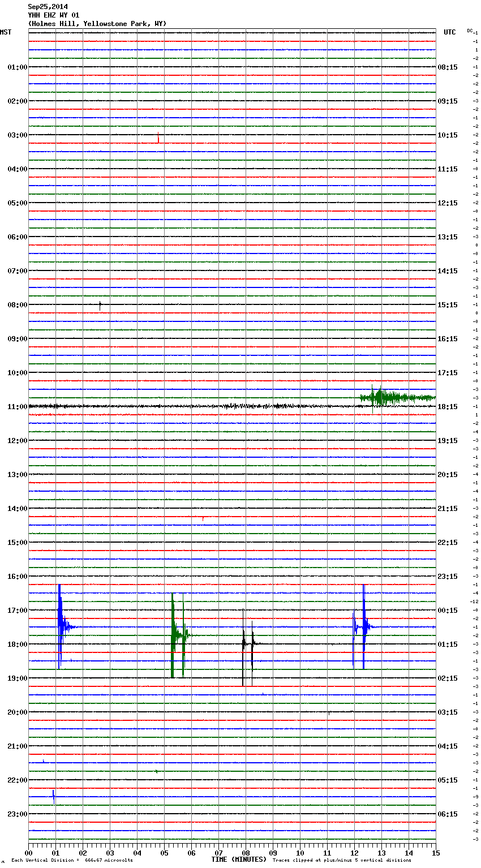Click the small red tick below the 14:00 trace
This screenshot has width=481, height=868.
(x=203, y=518)
